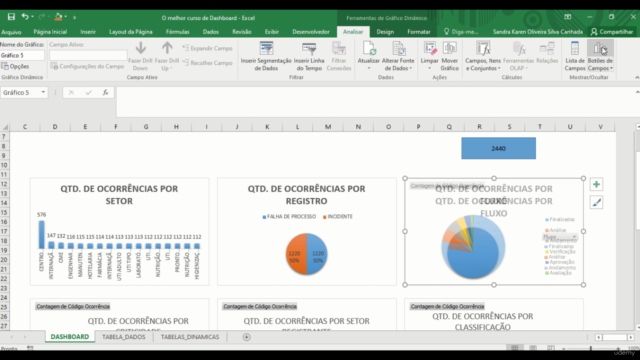640x360 pixels.
Task: Select column header D
Action: (55, 127)
